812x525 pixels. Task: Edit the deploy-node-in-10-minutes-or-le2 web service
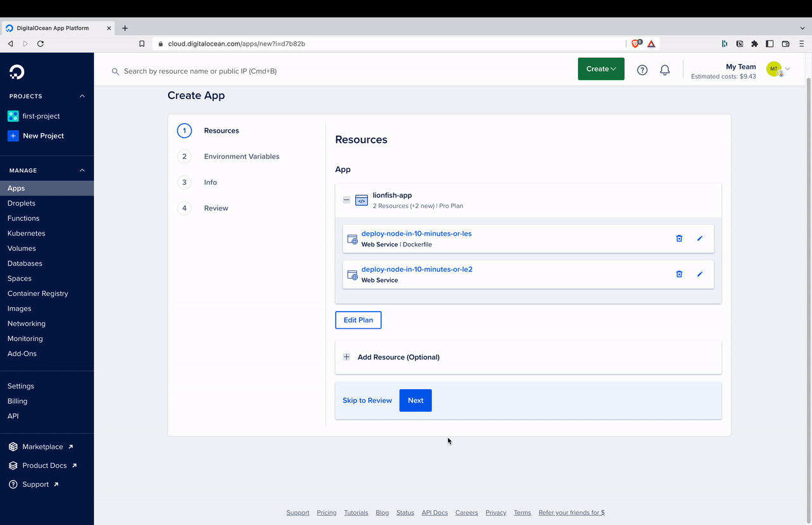pos(699,274)
